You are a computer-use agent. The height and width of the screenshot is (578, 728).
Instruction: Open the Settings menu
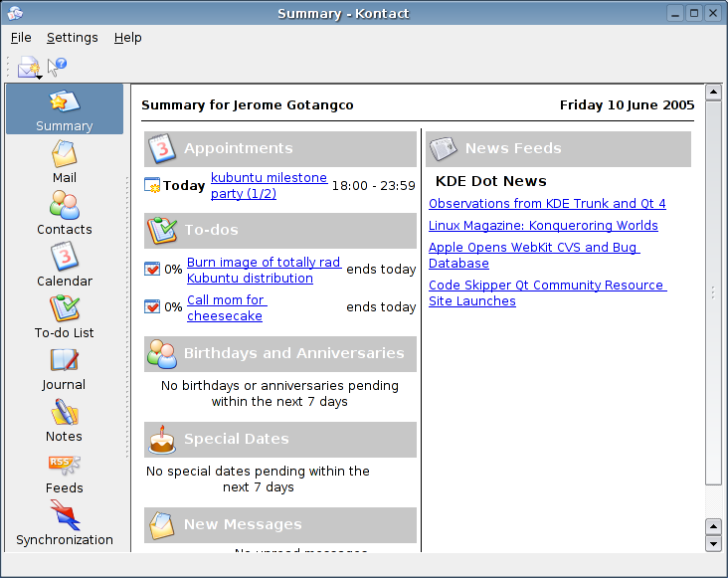[x=72, y=38]
